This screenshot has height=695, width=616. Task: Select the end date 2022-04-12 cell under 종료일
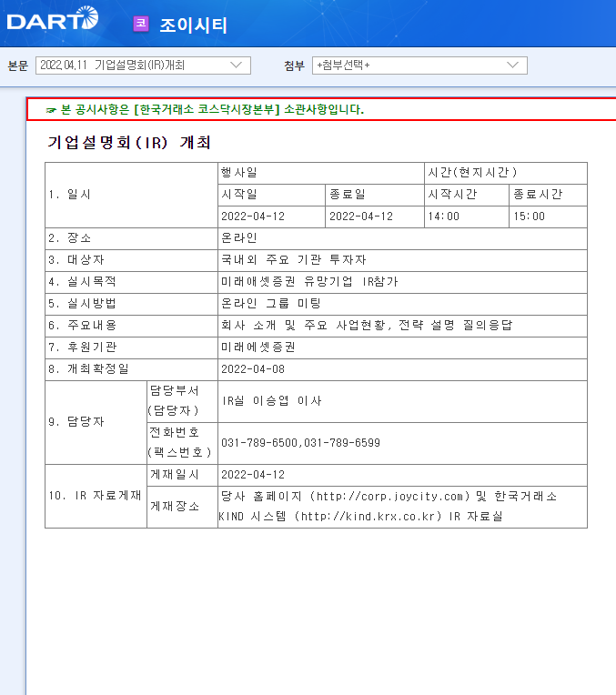point(375,217)
